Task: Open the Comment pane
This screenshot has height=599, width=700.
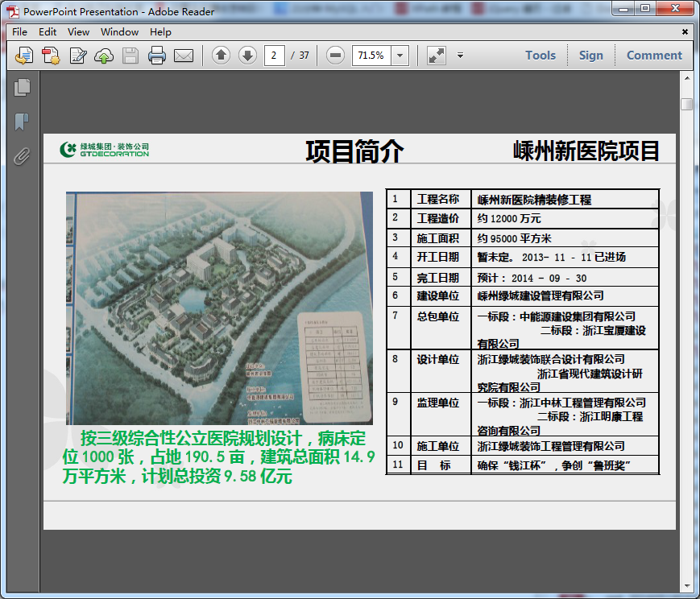Action: [x=654, y=56]
